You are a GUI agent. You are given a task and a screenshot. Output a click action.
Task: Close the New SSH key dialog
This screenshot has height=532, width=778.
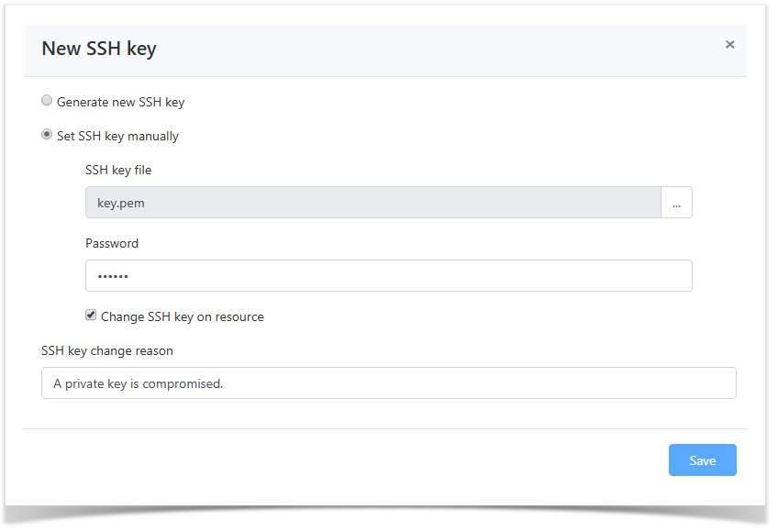729,44
